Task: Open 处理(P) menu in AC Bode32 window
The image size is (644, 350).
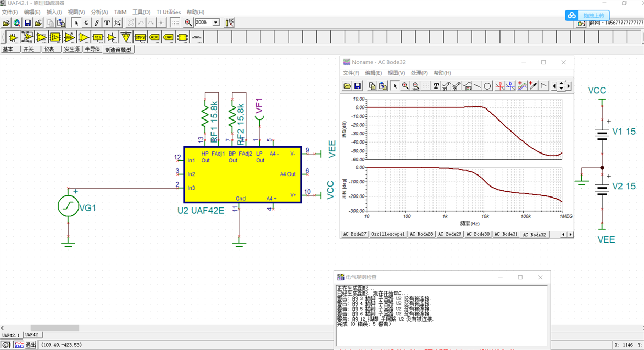Action: click(419, 73)
